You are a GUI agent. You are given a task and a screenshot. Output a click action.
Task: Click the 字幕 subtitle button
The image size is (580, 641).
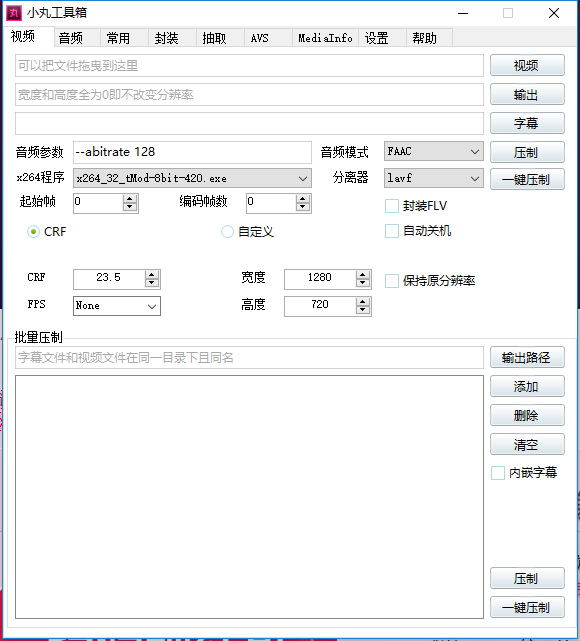pos(527,123)
